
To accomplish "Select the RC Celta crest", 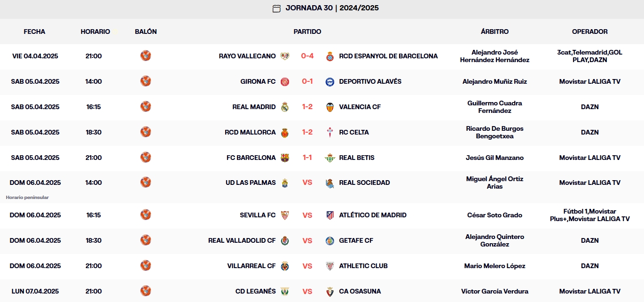I will 330,132.
